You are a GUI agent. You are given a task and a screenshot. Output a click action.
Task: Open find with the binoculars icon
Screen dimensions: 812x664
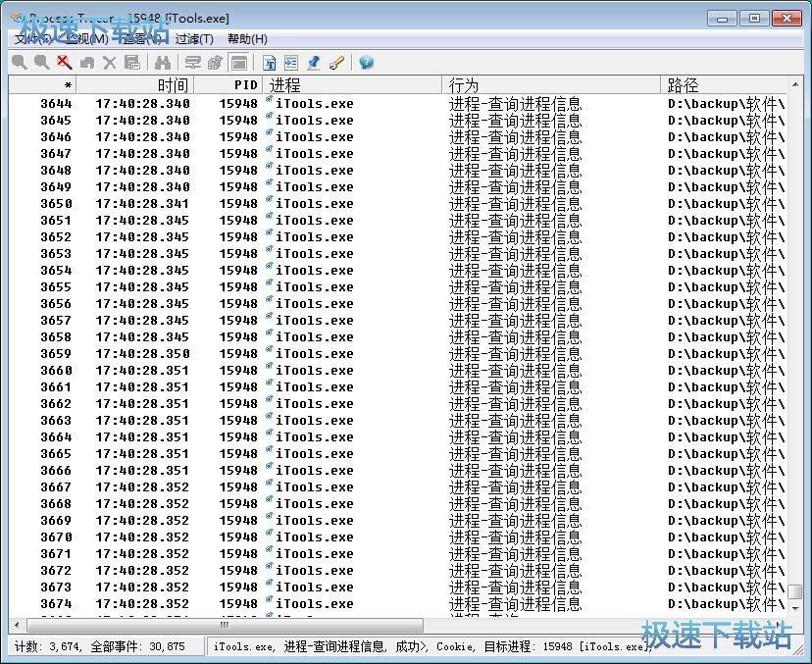tap(163, 63)
